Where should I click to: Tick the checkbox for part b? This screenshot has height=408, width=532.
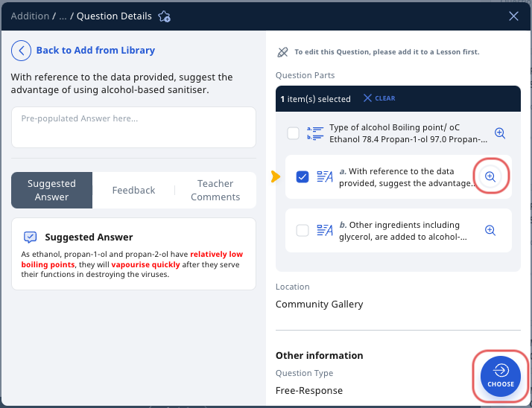pyautogui.click(x=303, y=231)
